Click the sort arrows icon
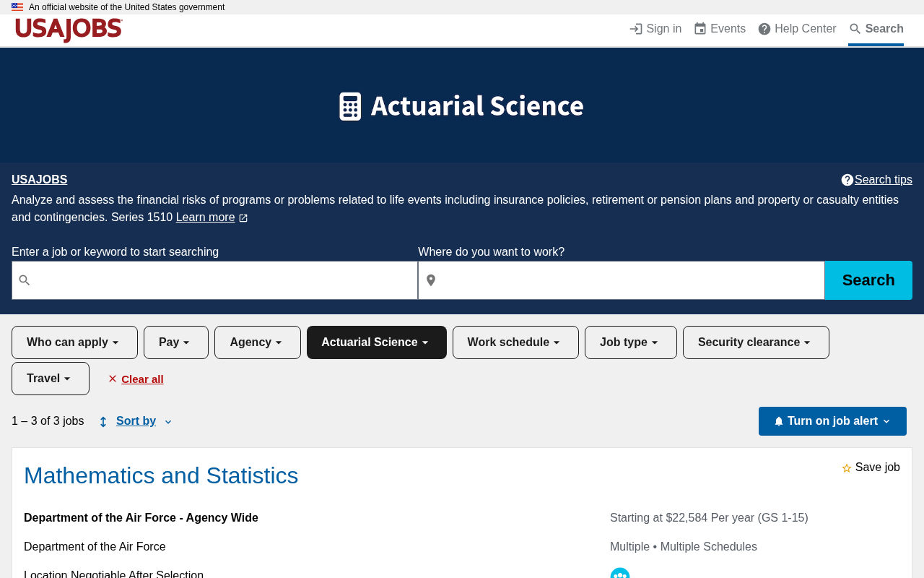The image size is (924, 578). tap(103, 422)
